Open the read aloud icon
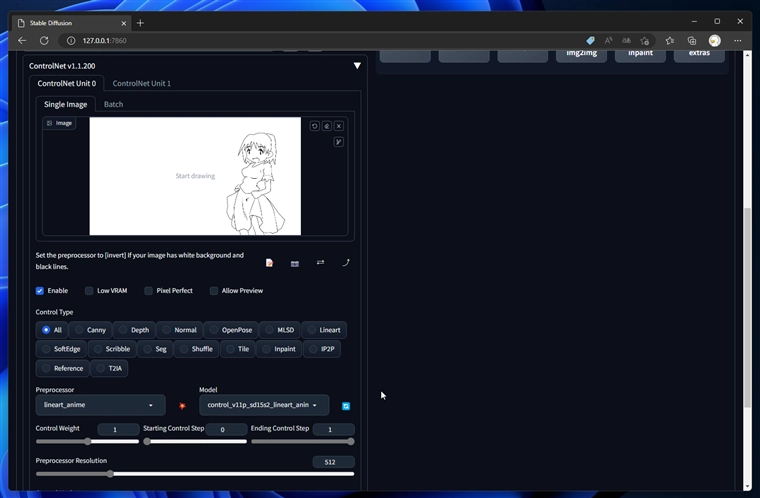 pos(608,41)
